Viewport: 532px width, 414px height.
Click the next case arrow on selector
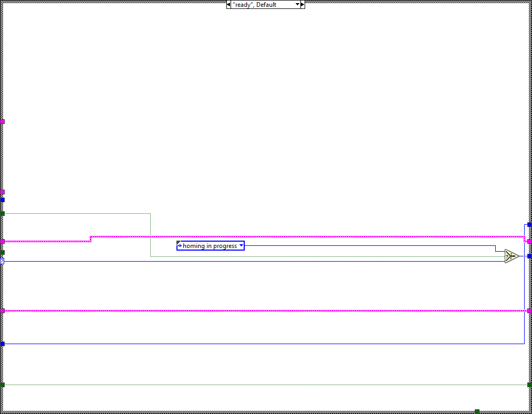302,5
